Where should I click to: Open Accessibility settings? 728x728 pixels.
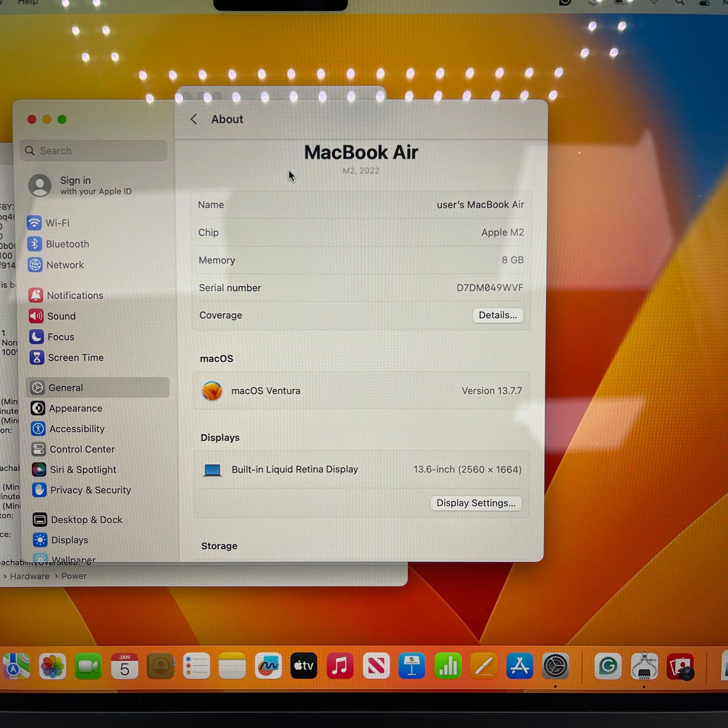tap(77, 429)
